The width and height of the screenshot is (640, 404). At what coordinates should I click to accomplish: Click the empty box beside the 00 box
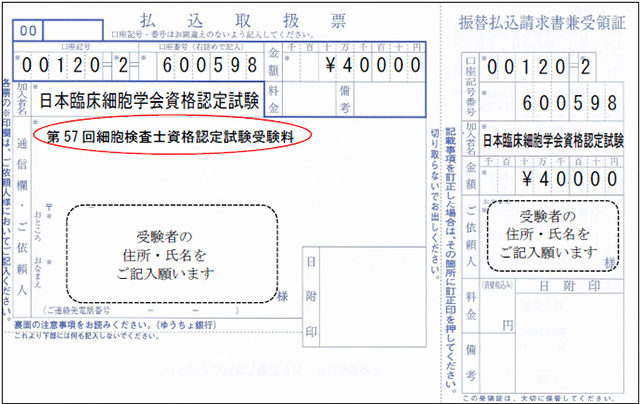pyautogui.click(x=73, y=31)
